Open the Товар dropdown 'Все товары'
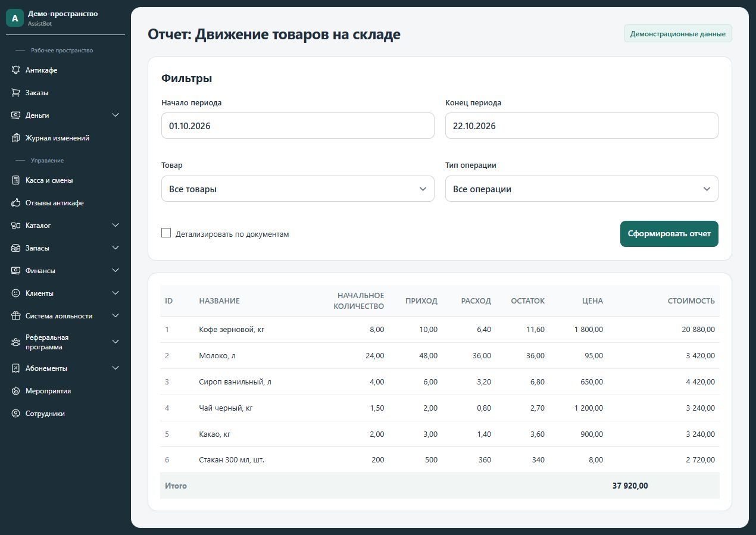This screenshot has height=535, width=756. (x=298, y=189)
